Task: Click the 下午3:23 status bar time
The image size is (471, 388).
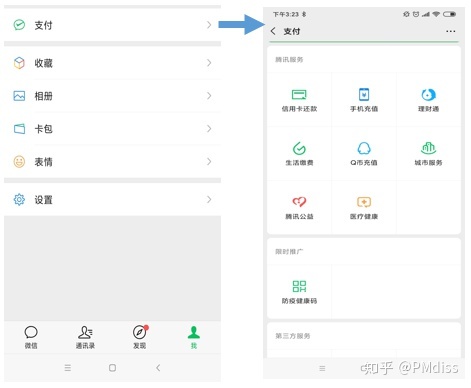Action: [286, 14]
